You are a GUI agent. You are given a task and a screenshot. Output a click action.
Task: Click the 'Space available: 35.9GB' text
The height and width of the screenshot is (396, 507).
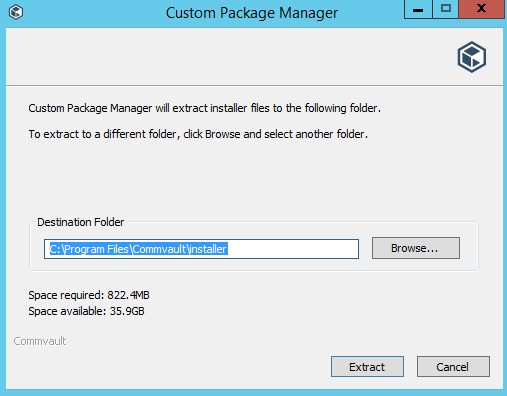(86, 311)
